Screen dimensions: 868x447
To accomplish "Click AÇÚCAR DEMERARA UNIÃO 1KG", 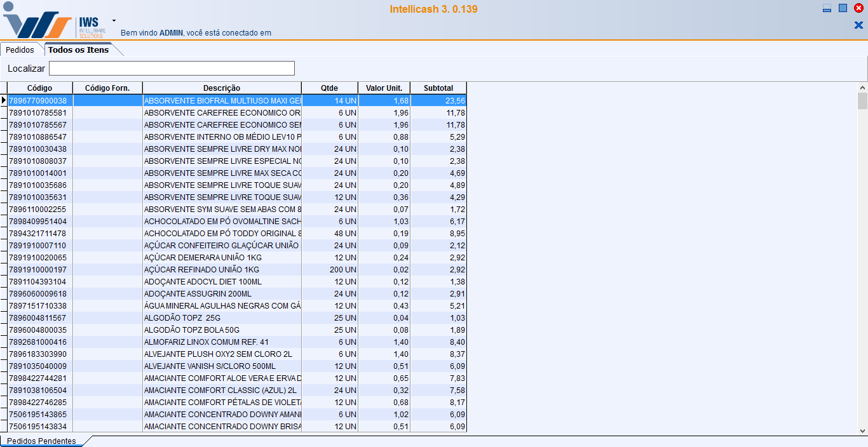I will (x=222, y=257).
